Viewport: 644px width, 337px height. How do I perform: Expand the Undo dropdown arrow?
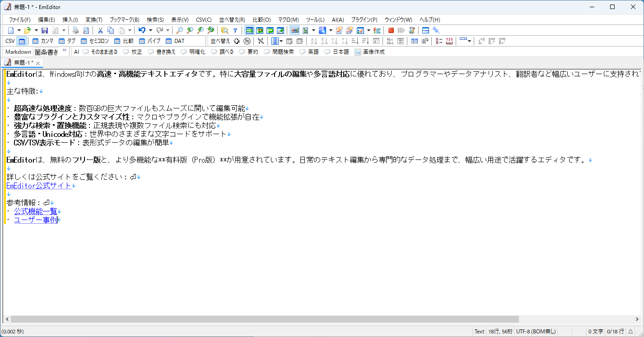[x=150, y=30]
